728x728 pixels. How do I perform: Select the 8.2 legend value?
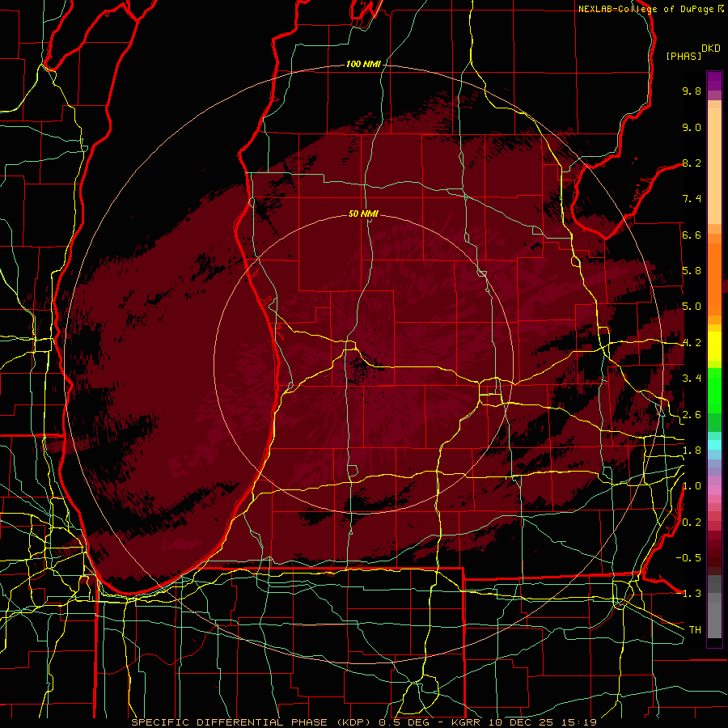692,163
